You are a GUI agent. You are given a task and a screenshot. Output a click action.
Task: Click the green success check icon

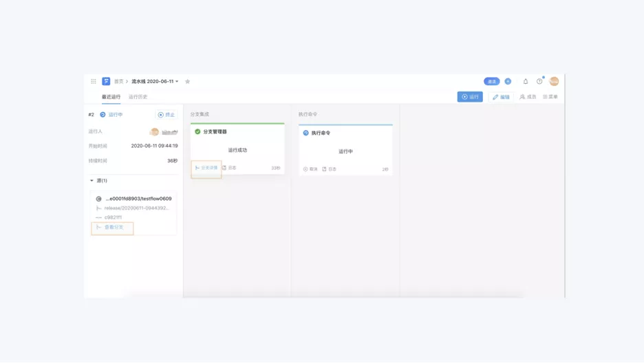click(x=197, y=131)
